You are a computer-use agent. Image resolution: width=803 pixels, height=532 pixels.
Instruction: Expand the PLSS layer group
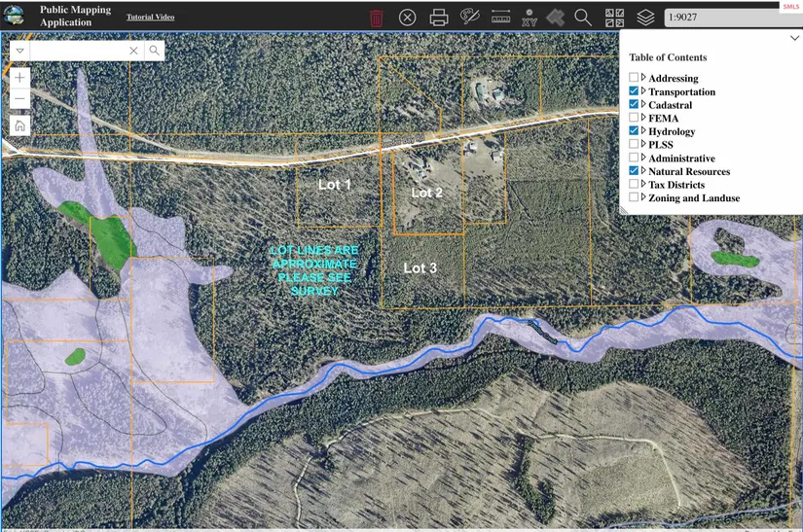click(x=643, y=144)
